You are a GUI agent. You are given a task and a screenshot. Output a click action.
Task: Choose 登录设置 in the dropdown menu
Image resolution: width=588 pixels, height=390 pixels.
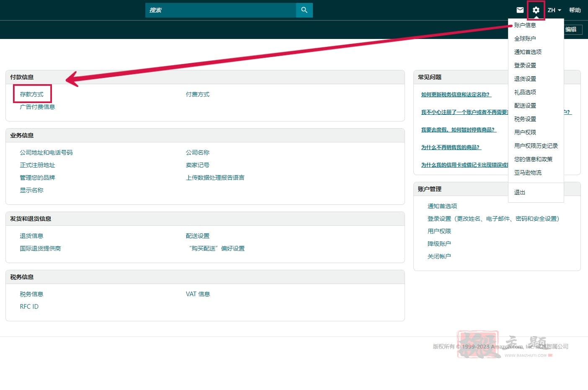pos(525,65)
